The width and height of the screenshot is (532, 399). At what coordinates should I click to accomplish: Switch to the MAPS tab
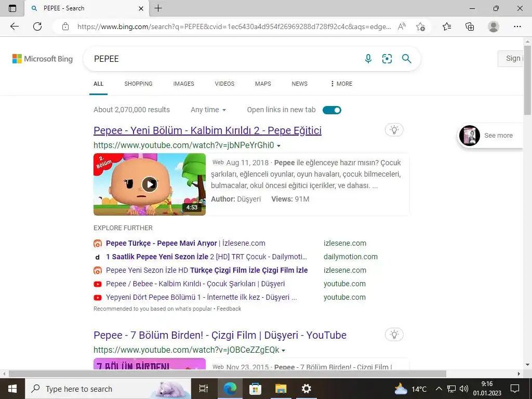coord(263,84)
